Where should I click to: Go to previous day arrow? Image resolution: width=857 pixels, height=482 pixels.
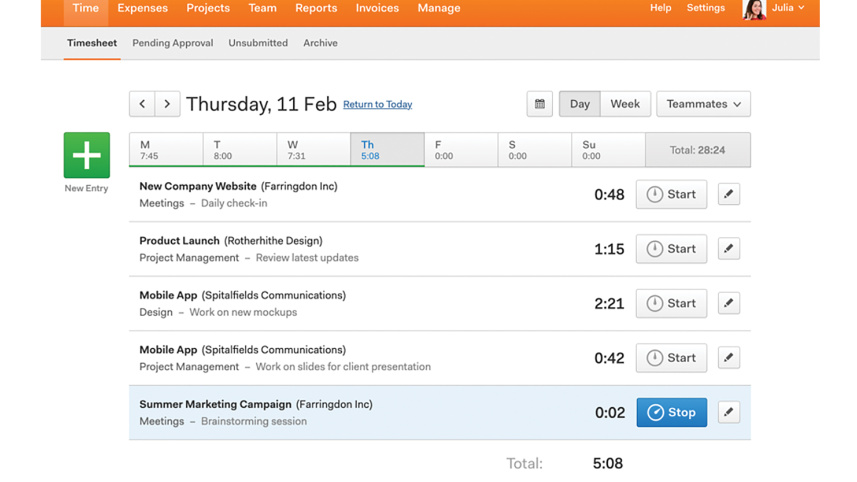click(x=142, y=104)
